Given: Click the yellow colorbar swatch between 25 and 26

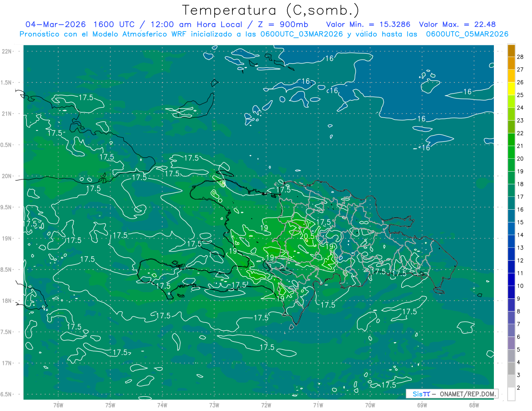Looking at the screenshot, I should point(511,89).
